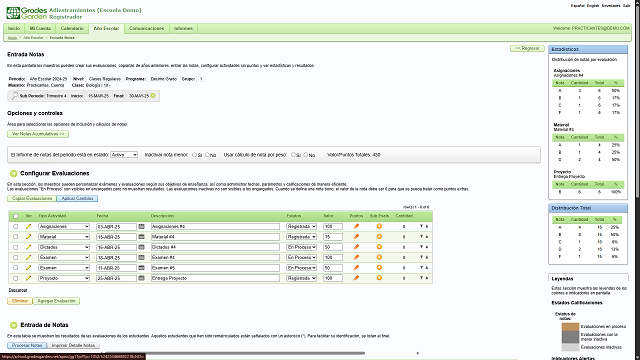This screenshot has width=640, height=360.
Task: Open Estatus dropdown for Dictados #4
Action: (x=302, y=247)
